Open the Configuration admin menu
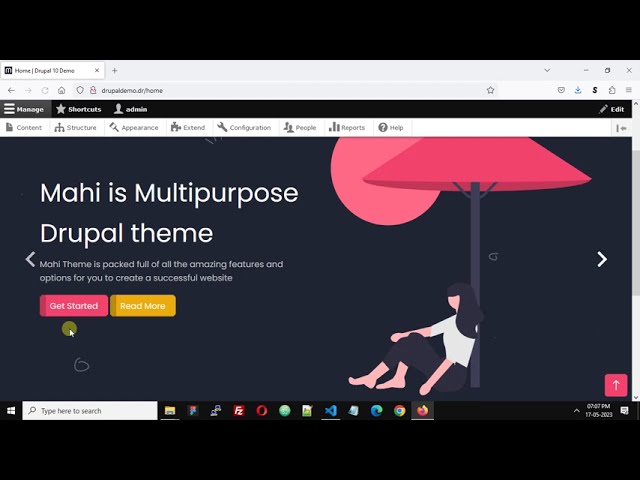Viewport: 640px width, 480px height. coord(244,128)
